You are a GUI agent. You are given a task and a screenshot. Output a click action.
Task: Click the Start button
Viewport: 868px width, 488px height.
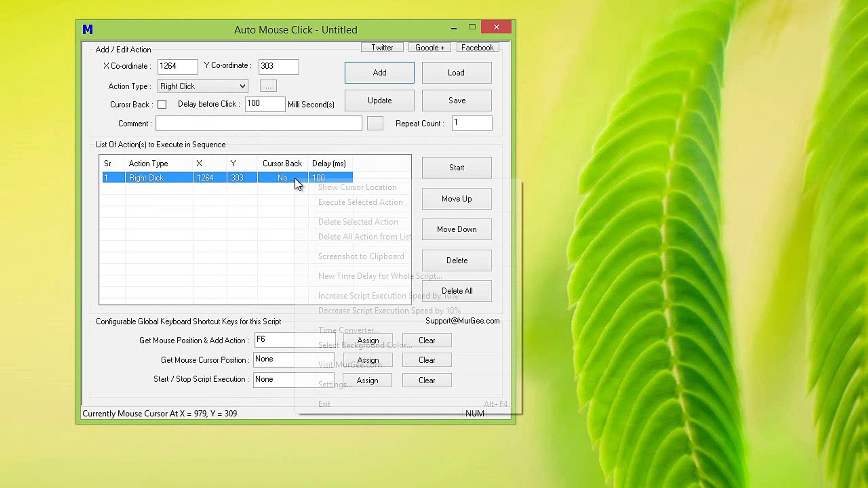click(x=457, y=168)
